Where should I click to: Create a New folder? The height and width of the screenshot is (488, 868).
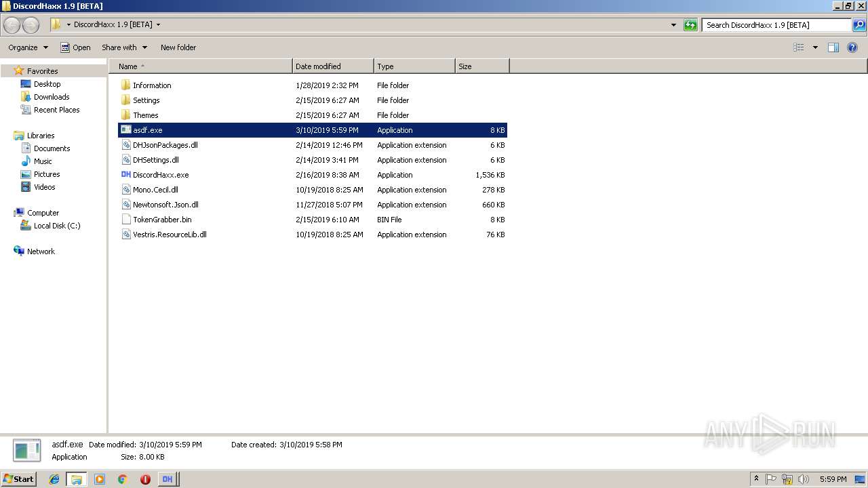click(x=178, y=47)
